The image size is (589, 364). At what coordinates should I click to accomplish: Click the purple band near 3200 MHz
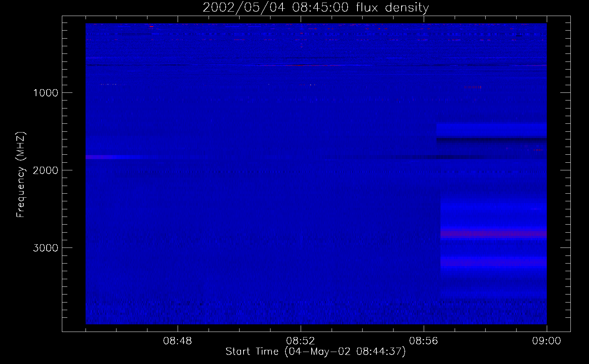[494, 262]
